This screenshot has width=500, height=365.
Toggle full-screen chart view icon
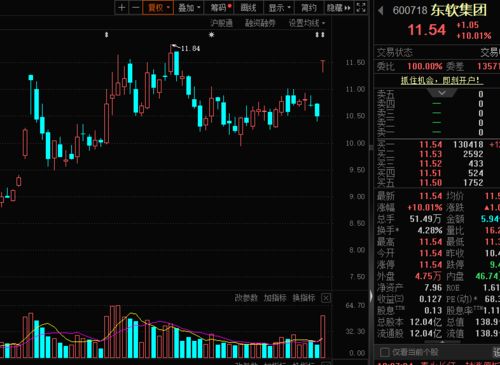[361, 7]
